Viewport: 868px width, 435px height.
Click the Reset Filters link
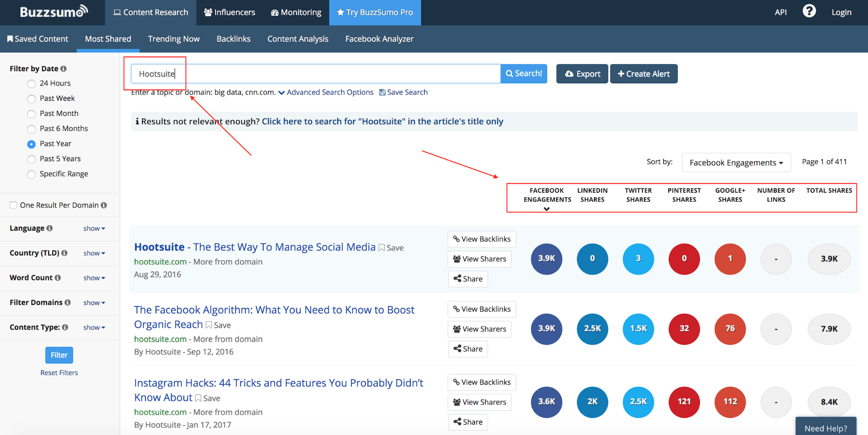pos(59,373)
